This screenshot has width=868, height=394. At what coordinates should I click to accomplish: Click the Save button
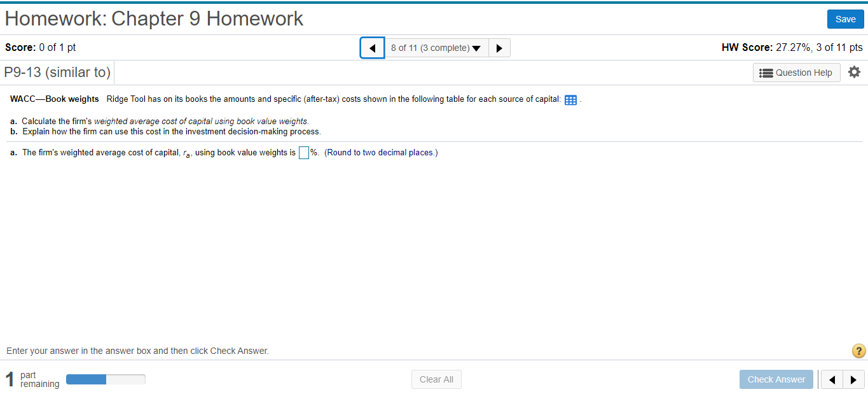(x=845, y=19)
